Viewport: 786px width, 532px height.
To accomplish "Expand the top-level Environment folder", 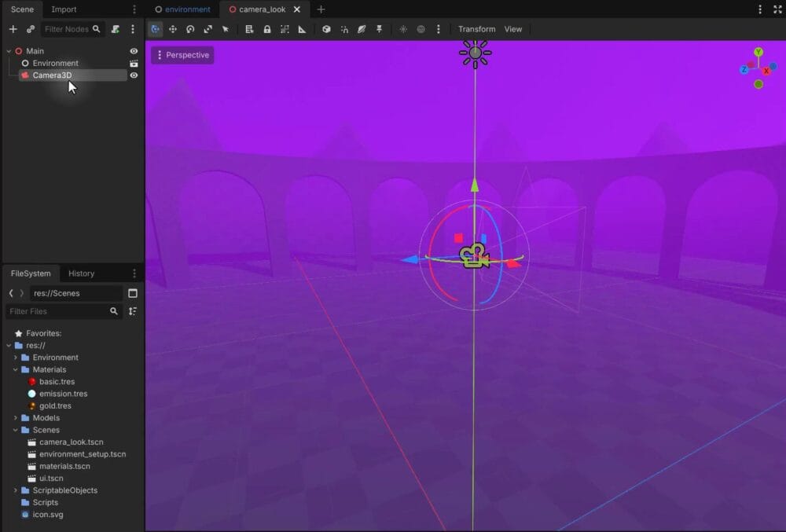I will click(15, 358).
